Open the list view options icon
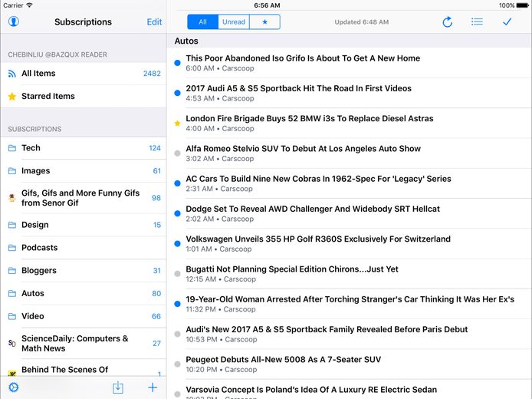Viewport: 532px width, 399px height. coord(477,21)
